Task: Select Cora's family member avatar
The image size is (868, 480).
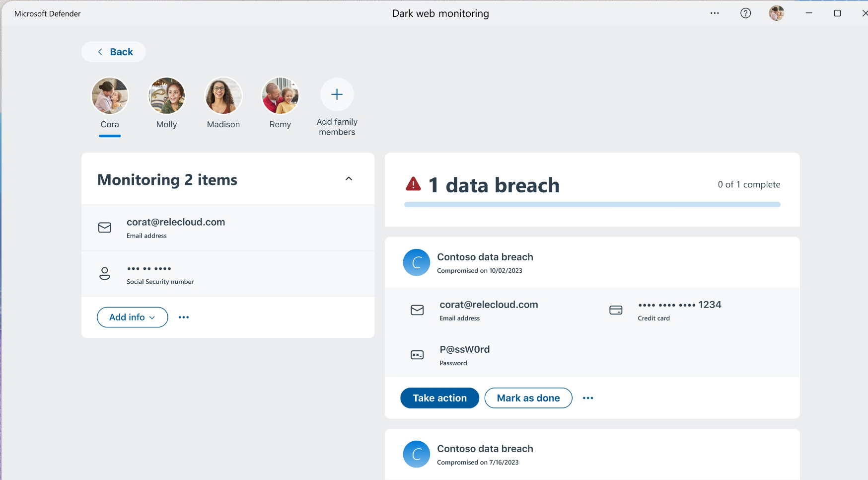Action: (x=110, y=95)
